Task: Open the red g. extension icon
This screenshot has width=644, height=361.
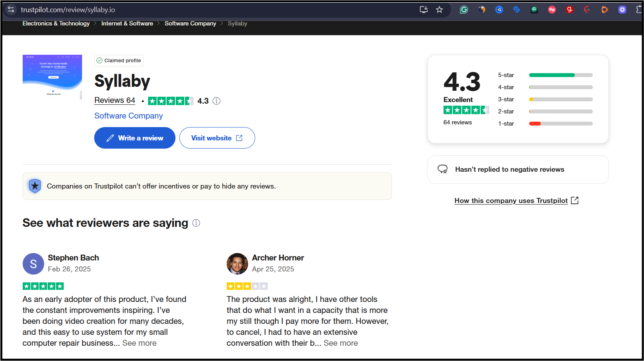Action: (x=569, y=10)
